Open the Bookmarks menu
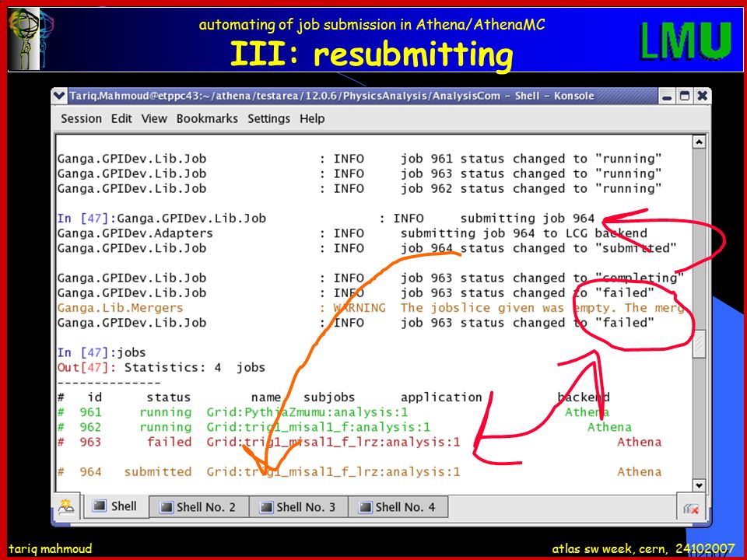This screenshot has width=747, height=560. (207, 118)
